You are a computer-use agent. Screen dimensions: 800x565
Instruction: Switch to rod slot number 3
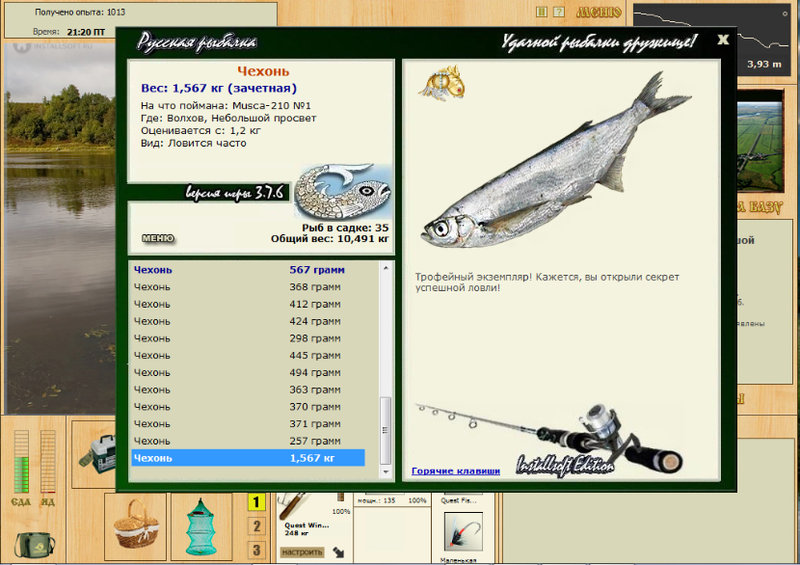(x=256, y=550)
